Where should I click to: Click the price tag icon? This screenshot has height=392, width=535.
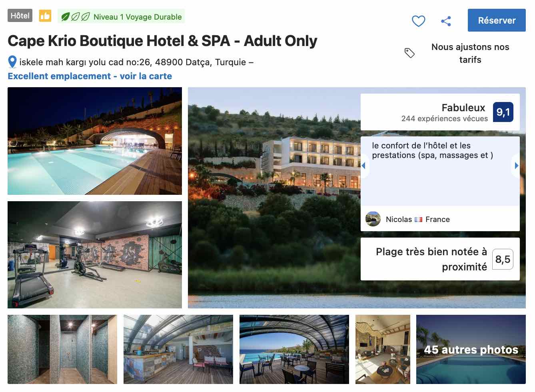[409, 53]
